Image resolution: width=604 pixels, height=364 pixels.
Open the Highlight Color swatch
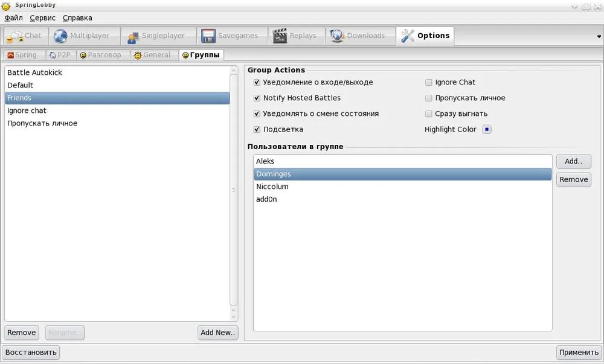(487, 129)
